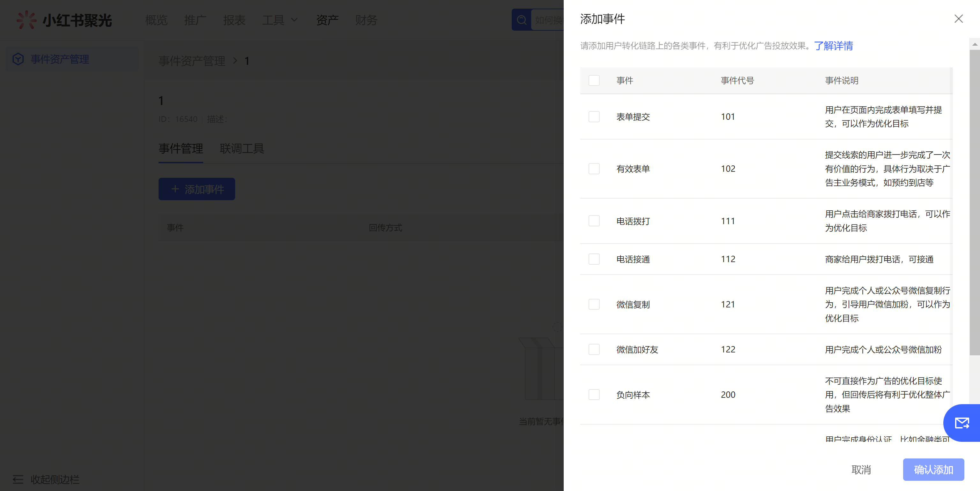
Task: Click event code 101
Action: click(x=728, y=117)
